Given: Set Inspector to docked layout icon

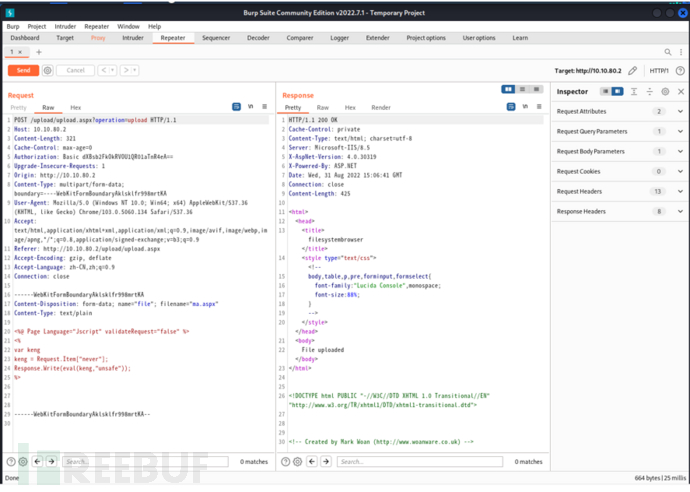Looking at the screenshot, I should point(617,91).
